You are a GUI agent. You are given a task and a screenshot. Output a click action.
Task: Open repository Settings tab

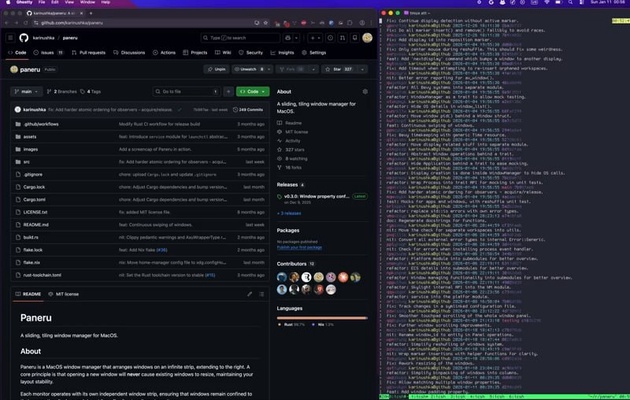314,53
